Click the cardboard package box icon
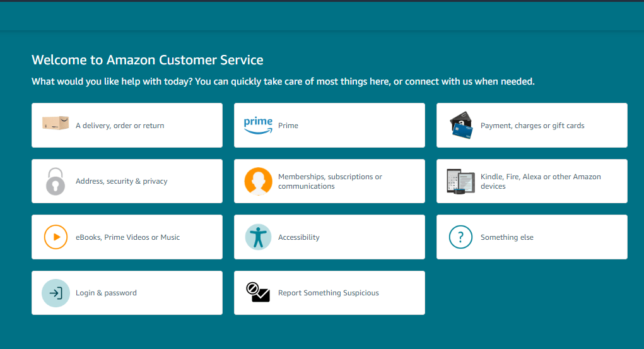Viewport: 644px width, 349px height. pos(56,124)
